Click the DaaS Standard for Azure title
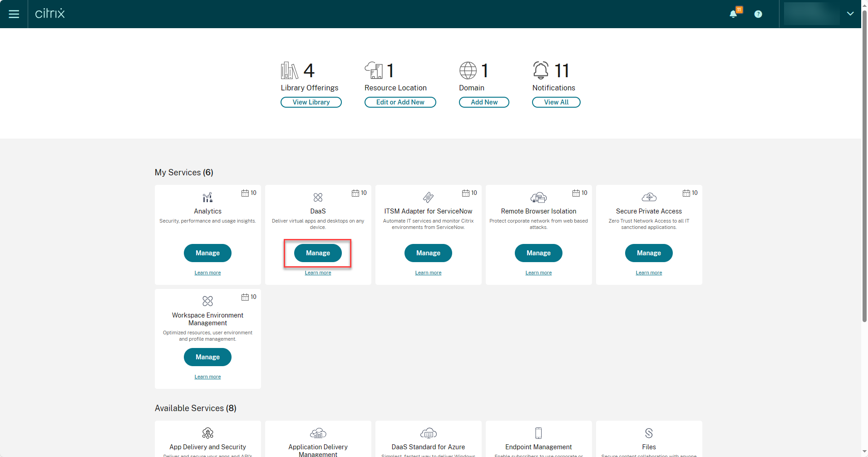Image resolution: width=868 pixels, height=457 pixels. 428,447
